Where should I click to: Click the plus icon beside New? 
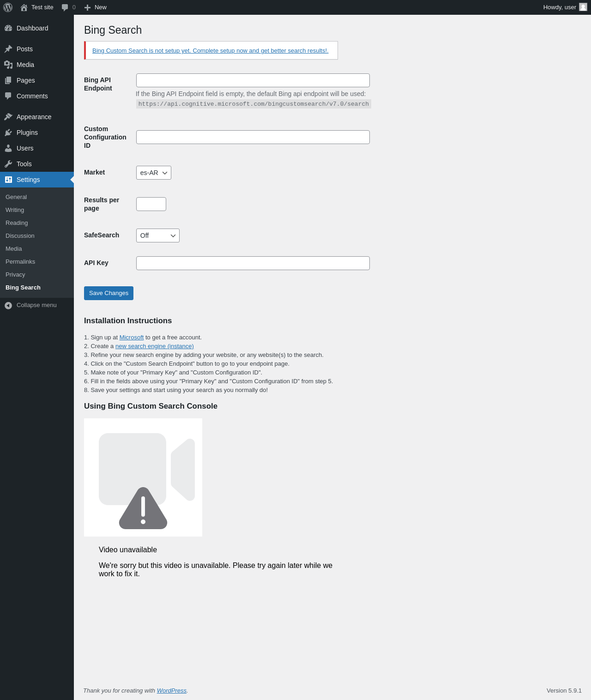pos(87,7)
